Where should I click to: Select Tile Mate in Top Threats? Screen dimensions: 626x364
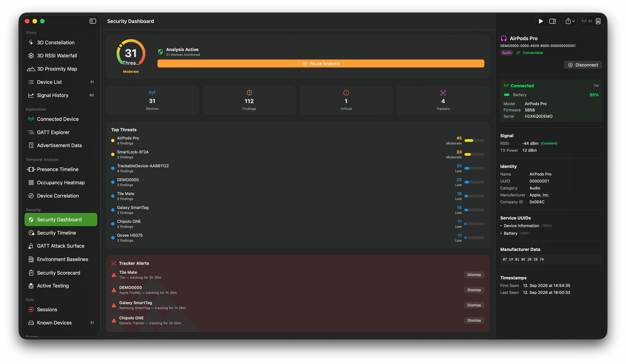[x=298, y=196]
